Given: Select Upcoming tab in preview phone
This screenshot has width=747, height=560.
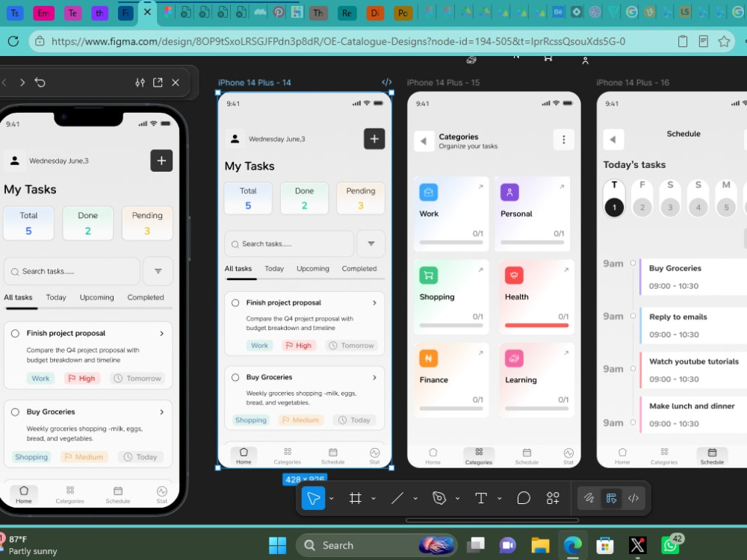Looking at the screenshot, I should pos(96,297).
